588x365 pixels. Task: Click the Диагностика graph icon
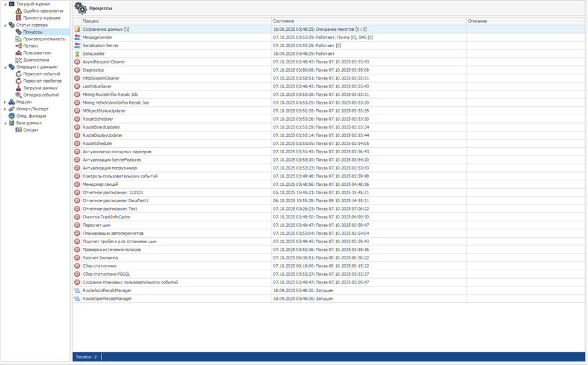[18, 60]
